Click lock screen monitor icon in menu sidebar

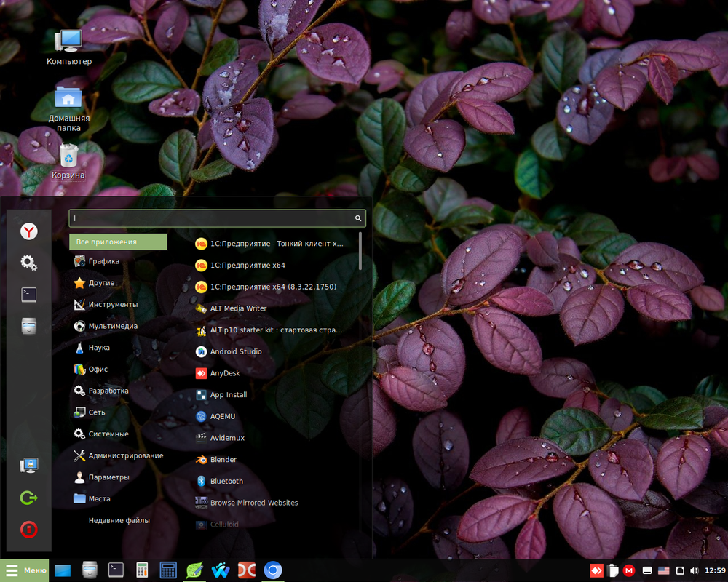click(x=29, y=465)
